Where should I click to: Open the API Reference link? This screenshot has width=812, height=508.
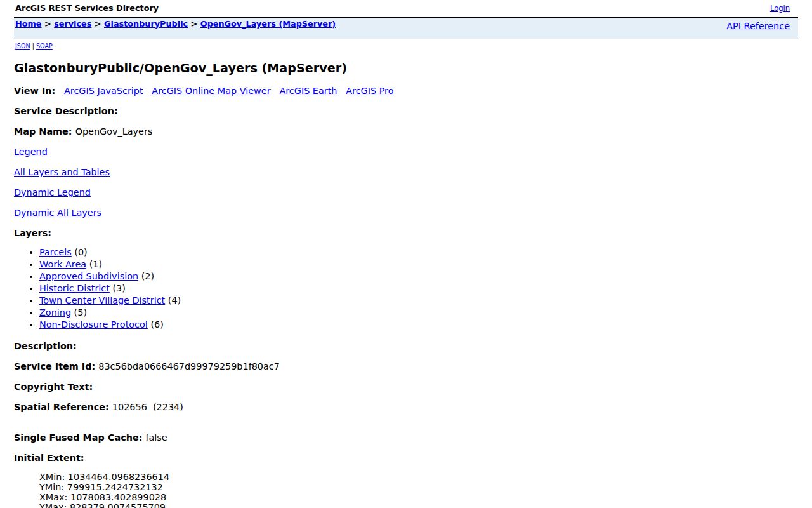pos(758,26)
